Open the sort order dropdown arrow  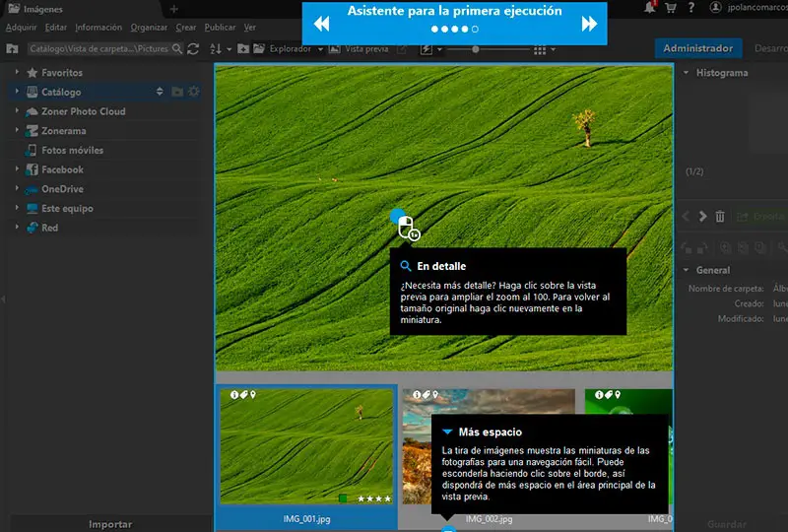(x=230, y=49)
